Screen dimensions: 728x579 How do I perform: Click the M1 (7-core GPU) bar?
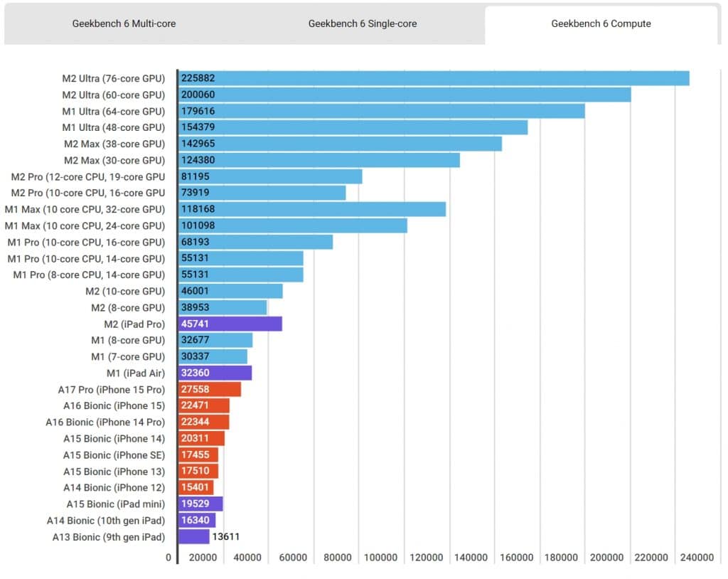213,356
